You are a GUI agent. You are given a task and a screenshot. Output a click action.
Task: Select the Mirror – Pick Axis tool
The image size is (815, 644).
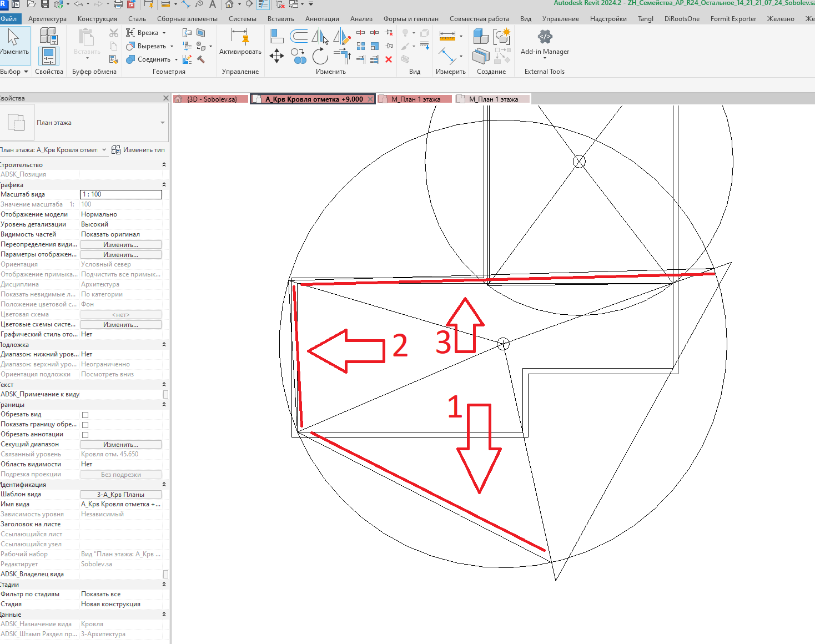[x=319, y=37]
